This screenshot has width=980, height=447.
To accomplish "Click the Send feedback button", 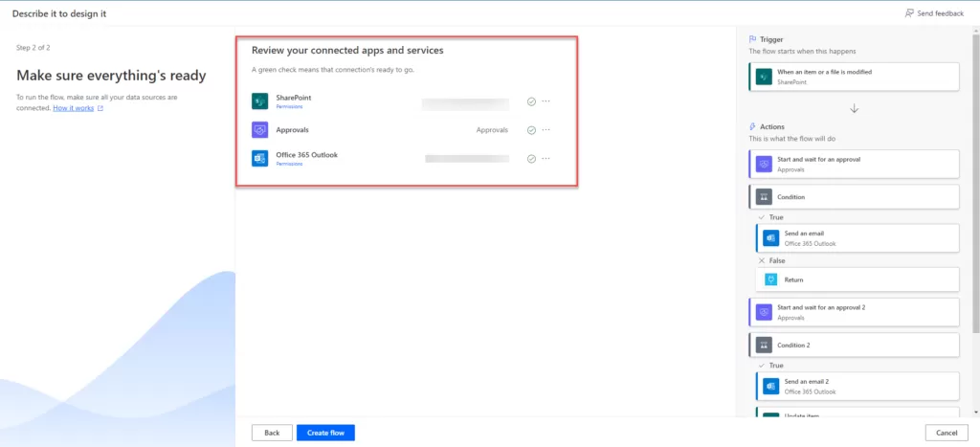I will 935,13.
